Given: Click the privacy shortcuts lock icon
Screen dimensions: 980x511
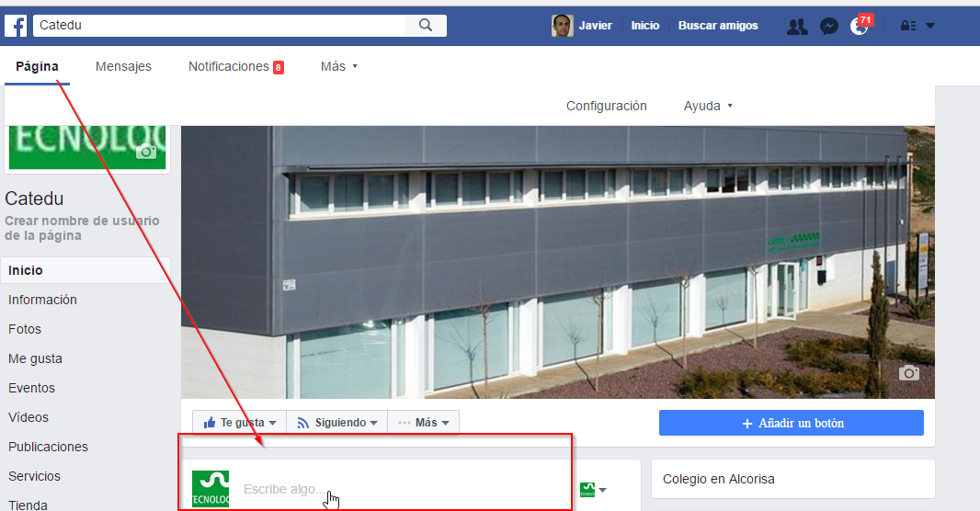Looking at the screenshot, I should pos(907,26).
